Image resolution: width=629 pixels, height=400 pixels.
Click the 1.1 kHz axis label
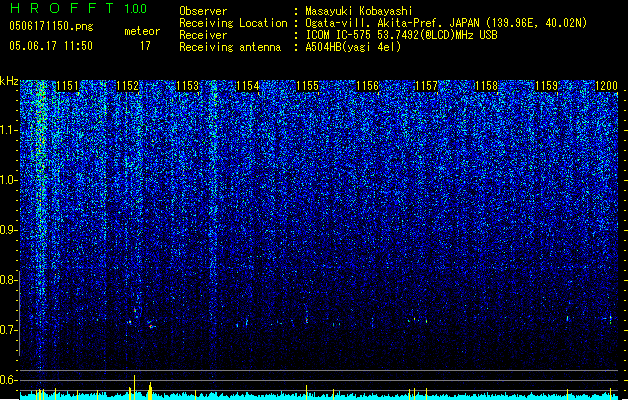point(9,131)
